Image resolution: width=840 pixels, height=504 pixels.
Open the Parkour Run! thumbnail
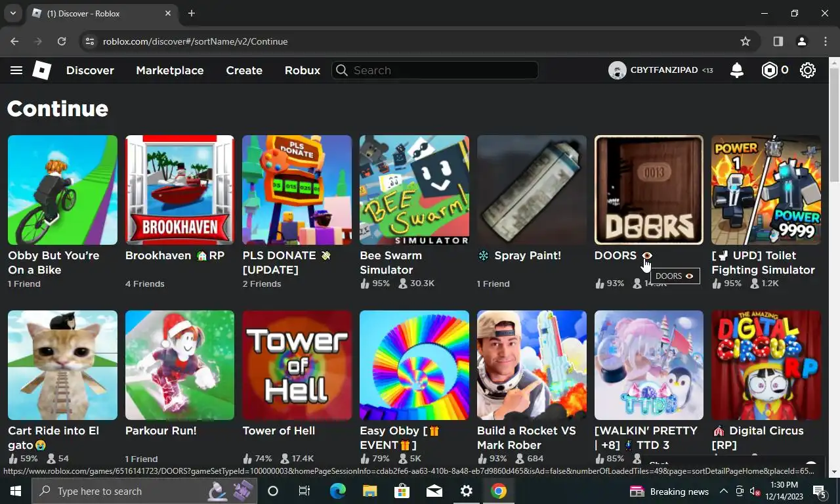coord(180,365)
